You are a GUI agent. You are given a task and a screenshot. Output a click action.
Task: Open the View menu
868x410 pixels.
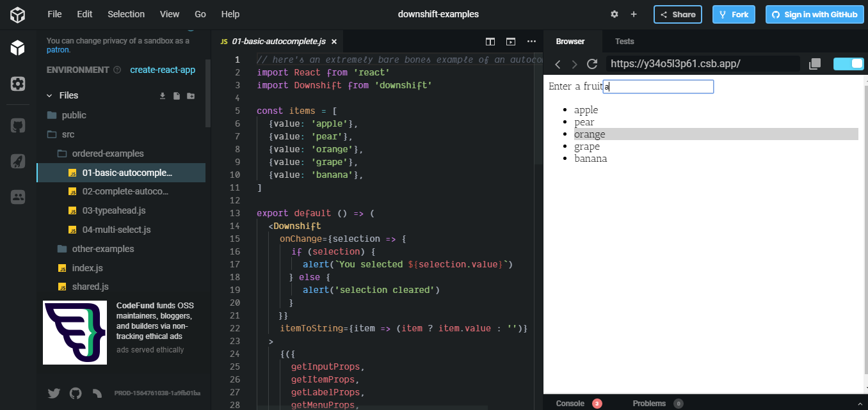click(170, 14)
